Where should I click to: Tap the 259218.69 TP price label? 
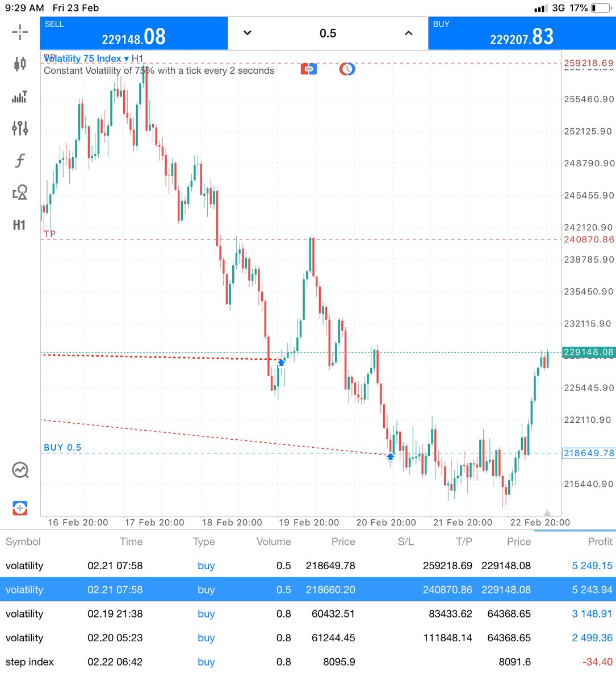(589, 63)
